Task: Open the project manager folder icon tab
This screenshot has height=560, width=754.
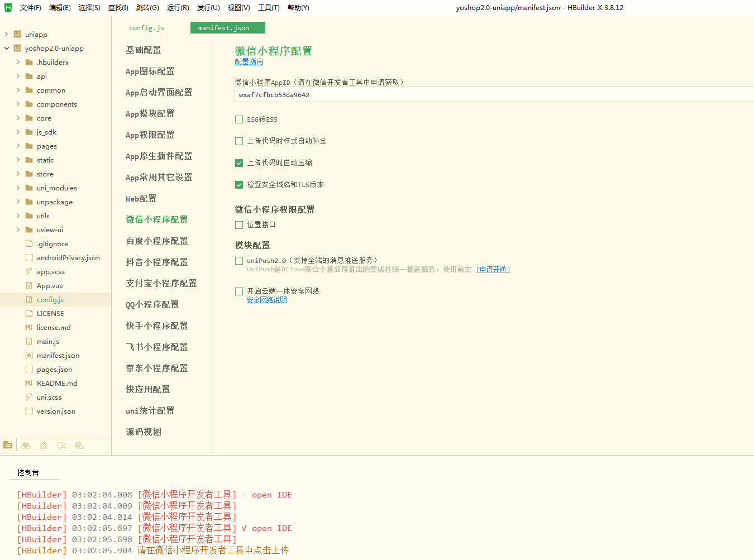Action: (x=8, y=445)
